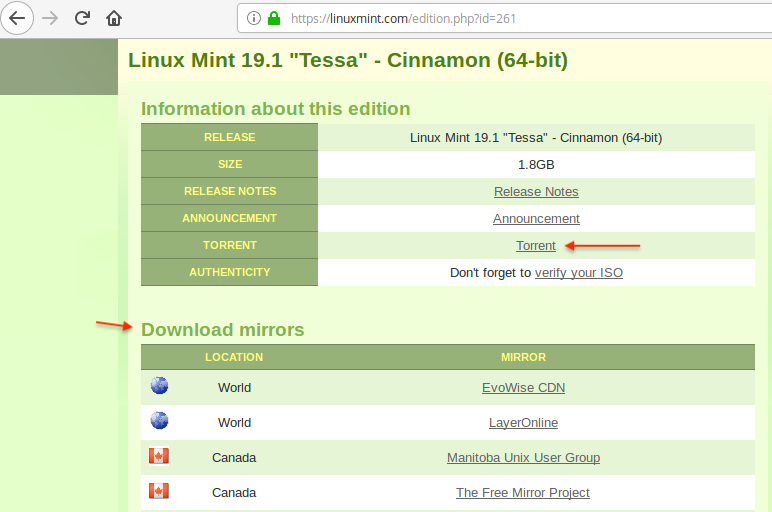This screenshot has width=772, height=512.
Task: Click the AUTHENTICITY header cell
Action: click(x=229, y=272)
